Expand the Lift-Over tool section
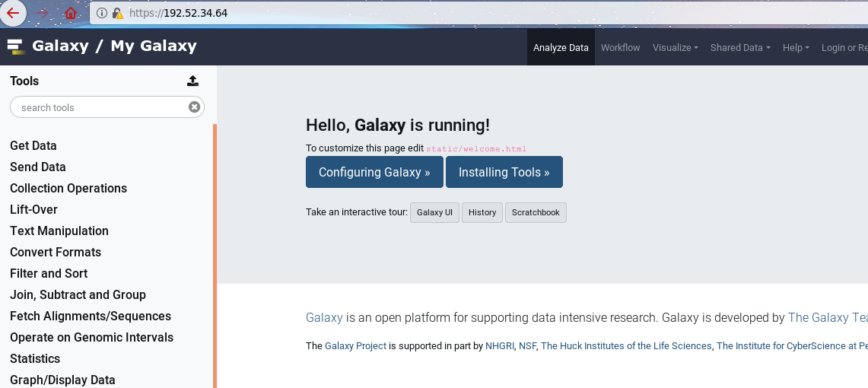This screenshot has height=388, width=868. (x=33, y=209)
